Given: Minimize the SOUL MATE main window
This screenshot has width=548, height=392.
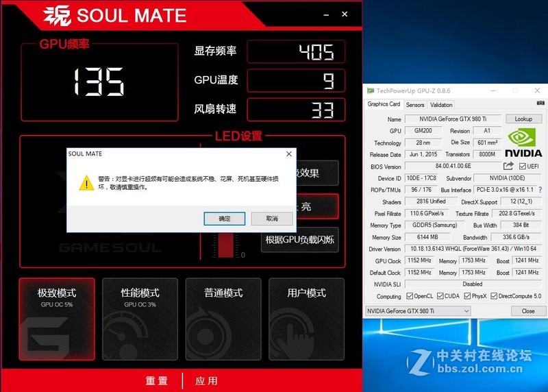Looking at the screenshot, I should coord(326,14).
